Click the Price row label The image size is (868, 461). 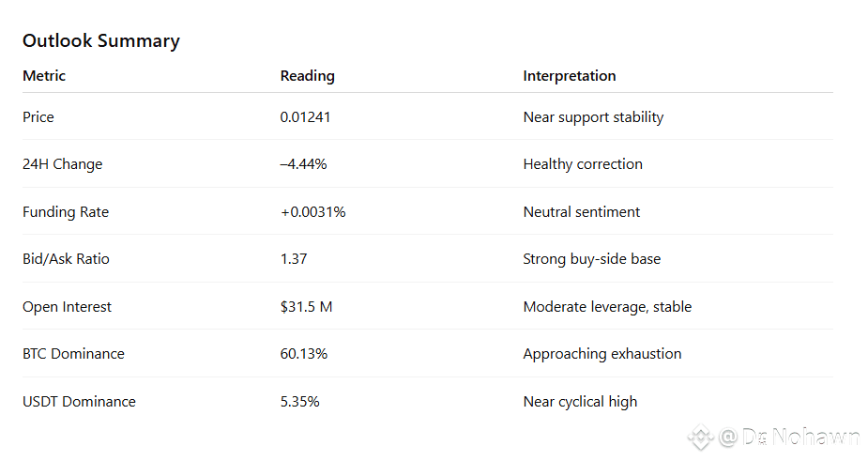[x=38, y=117]
